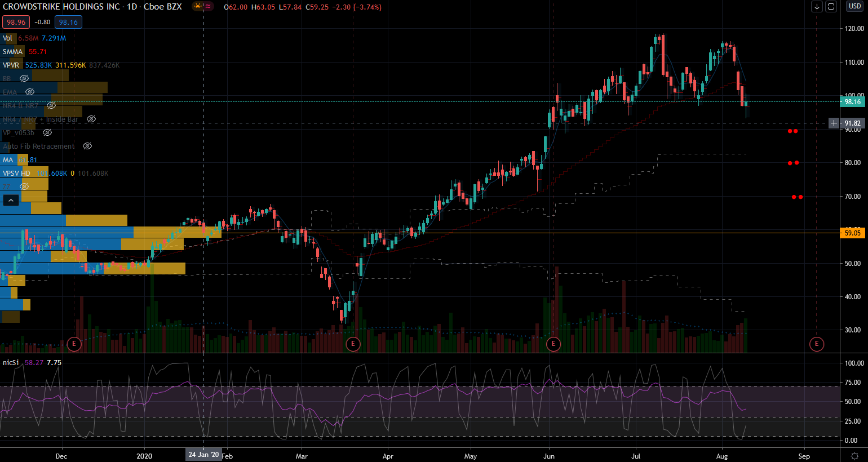Click the 1D interval in the chart title
The image size is (868, 462).
(132, 7)
